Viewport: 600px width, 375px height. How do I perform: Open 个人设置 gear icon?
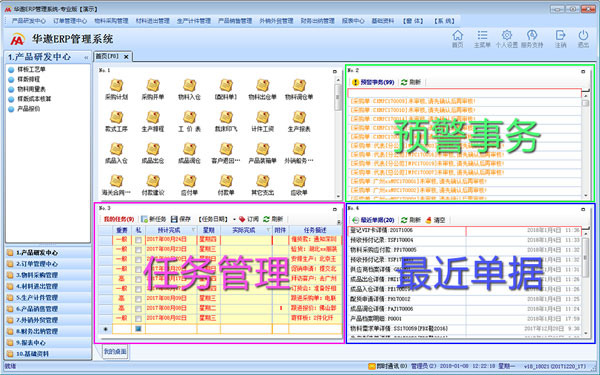tap(507, 39)
